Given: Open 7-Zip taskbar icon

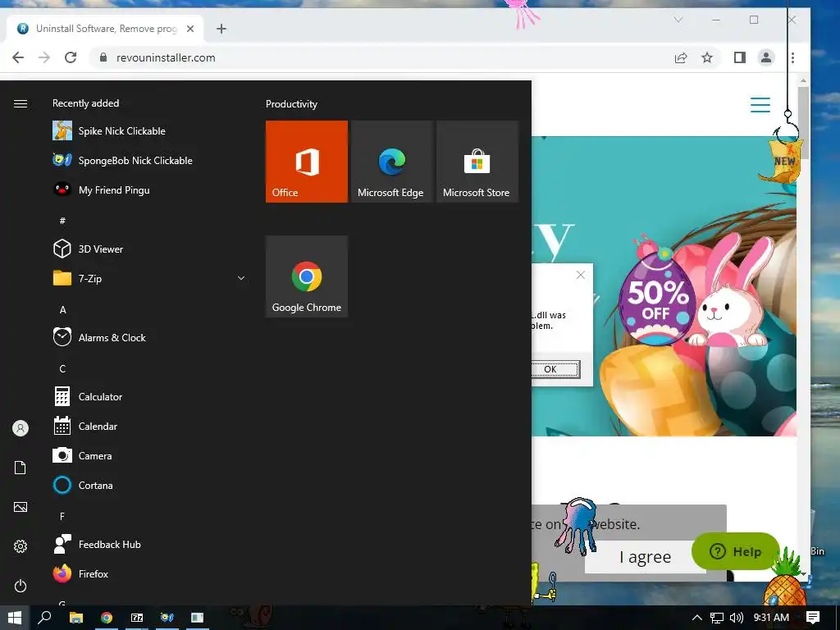Looking at the screenshot, I should click(137, 618).
